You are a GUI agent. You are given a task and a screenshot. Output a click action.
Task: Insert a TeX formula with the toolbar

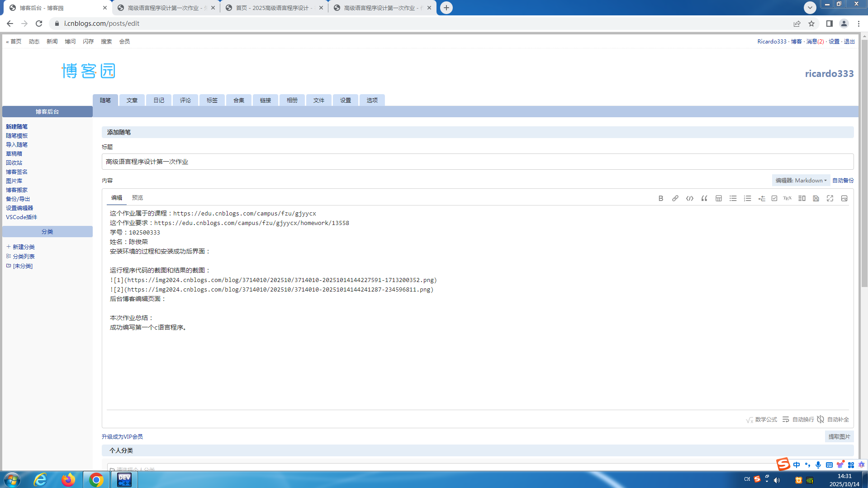click(x=787, y=198)
